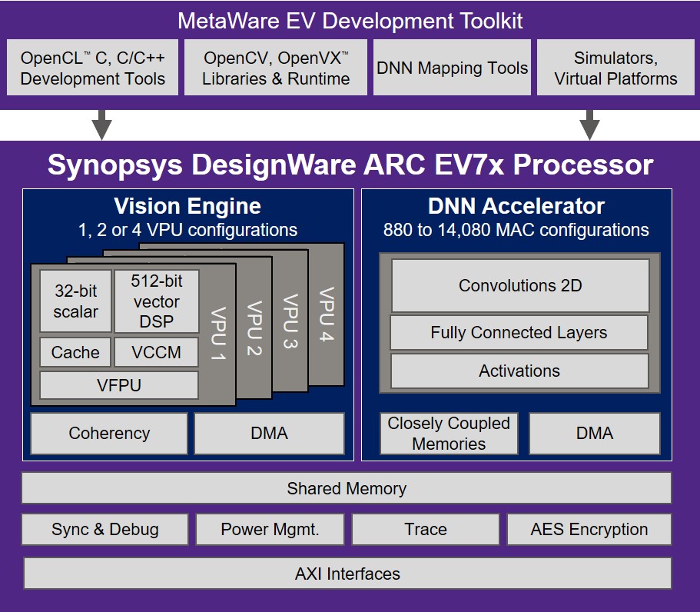
Task: Click the AXI Interfaces block
Action: (347, 573)
